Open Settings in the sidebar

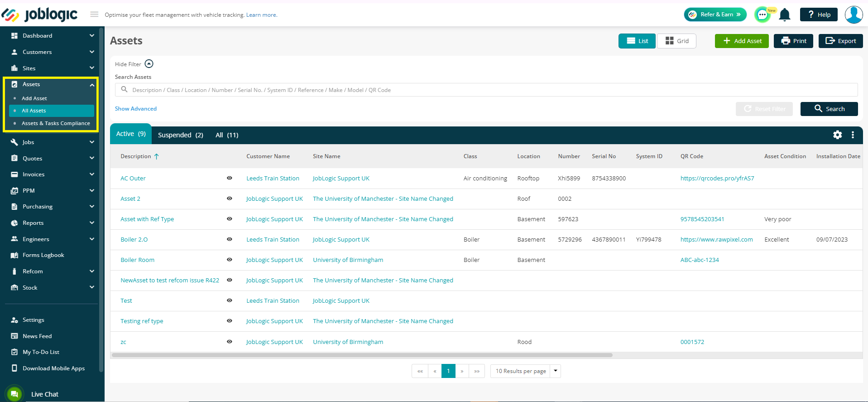click(33, 320)
